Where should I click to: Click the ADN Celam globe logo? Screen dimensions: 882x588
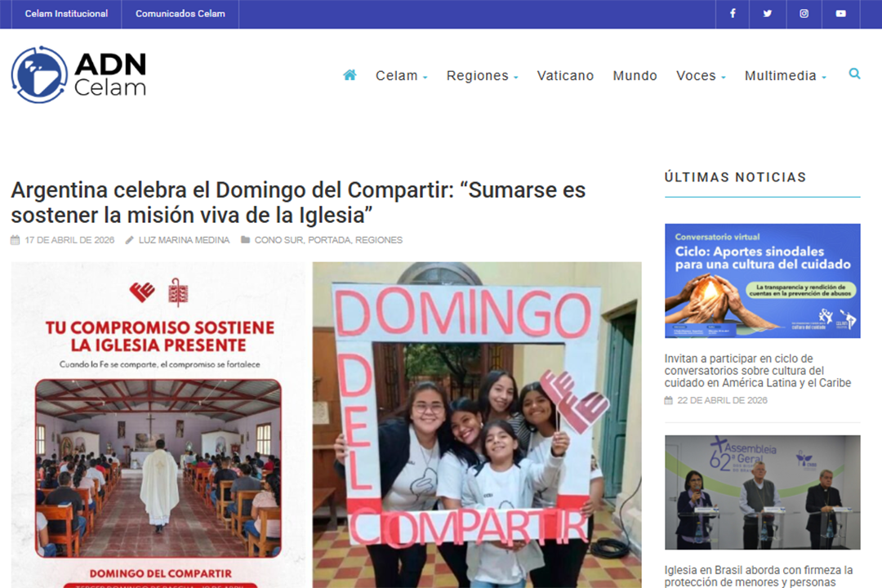(x=39, y=75)
